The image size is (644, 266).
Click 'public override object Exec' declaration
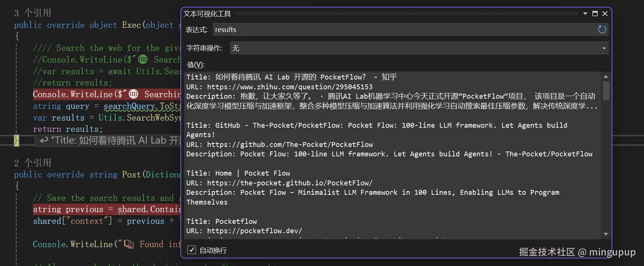(97, 25)
